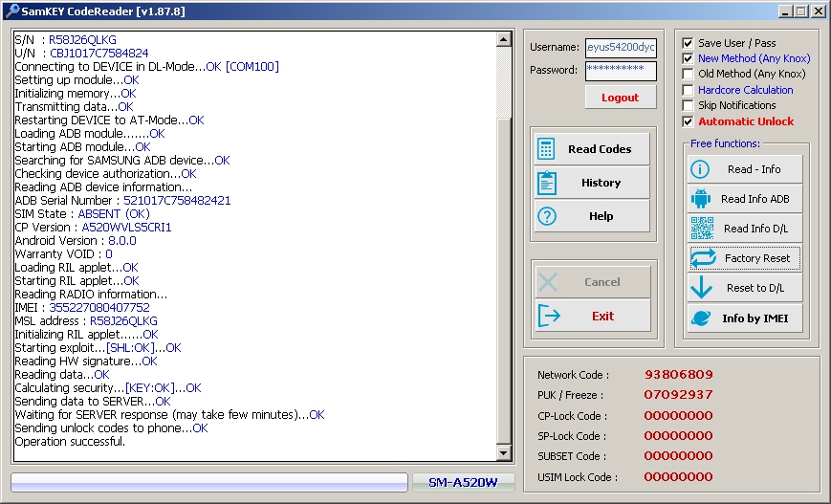Viewport: 831px width, 504px height.
Task: Click the Operation successful log line
Action: [x=70, y=442]
